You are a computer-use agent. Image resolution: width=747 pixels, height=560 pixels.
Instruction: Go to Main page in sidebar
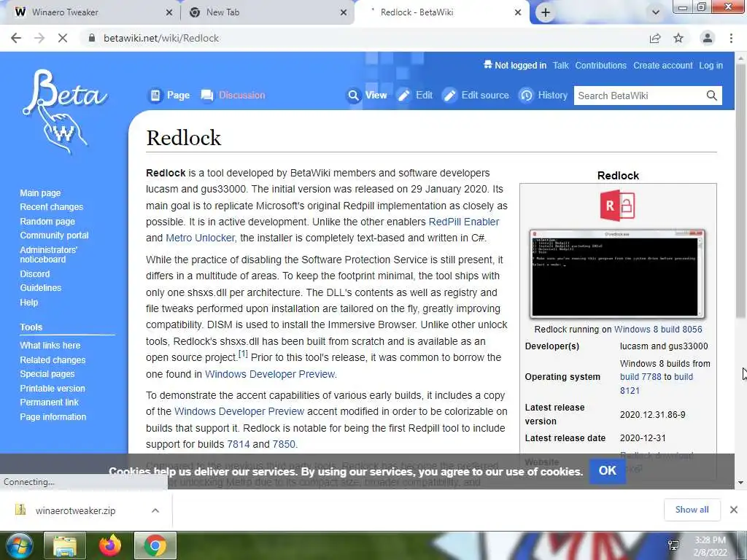[40, 192]
